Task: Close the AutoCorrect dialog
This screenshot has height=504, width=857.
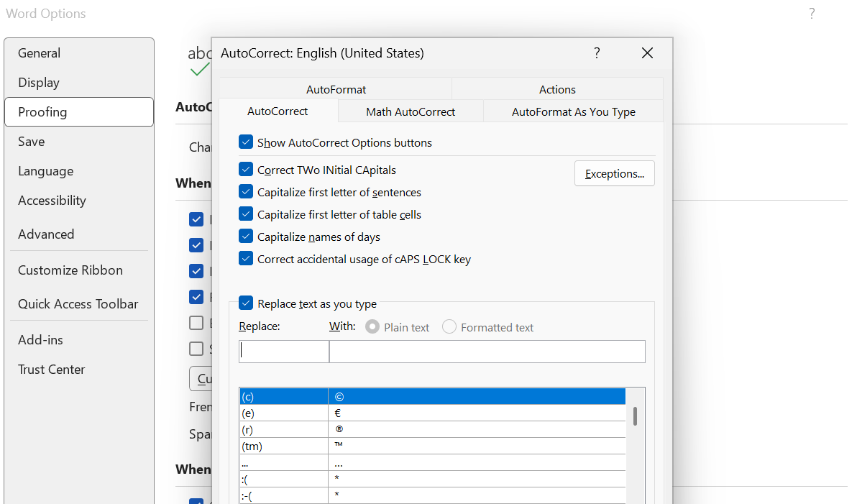Action: click(x=647, y=53)
